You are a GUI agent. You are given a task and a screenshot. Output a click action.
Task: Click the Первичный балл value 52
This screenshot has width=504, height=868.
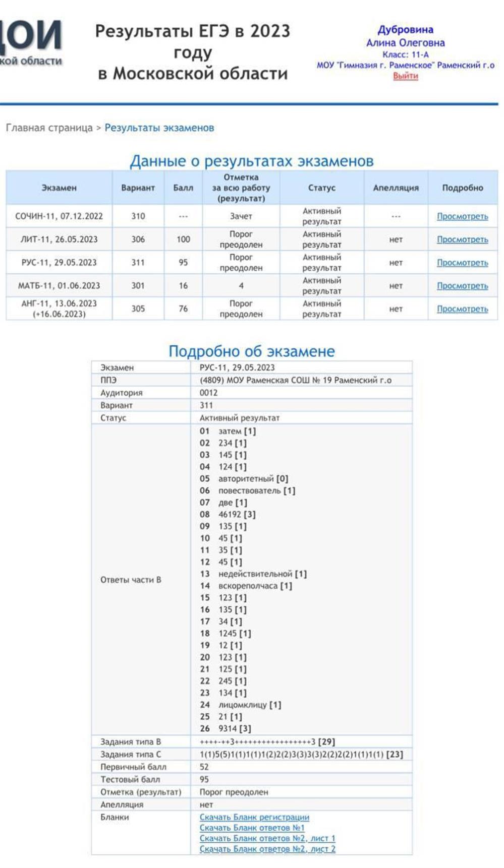point(204,767)
